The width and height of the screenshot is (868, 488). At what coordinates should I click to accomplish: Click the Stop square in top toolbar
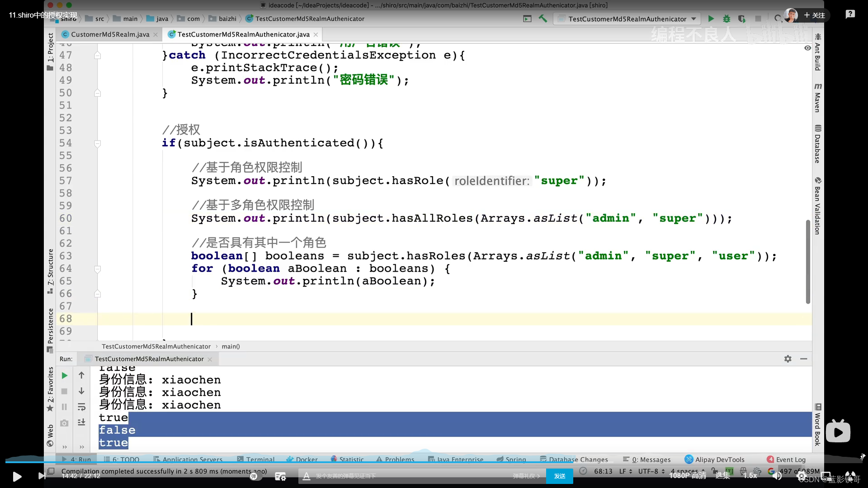tap(758, 19)
